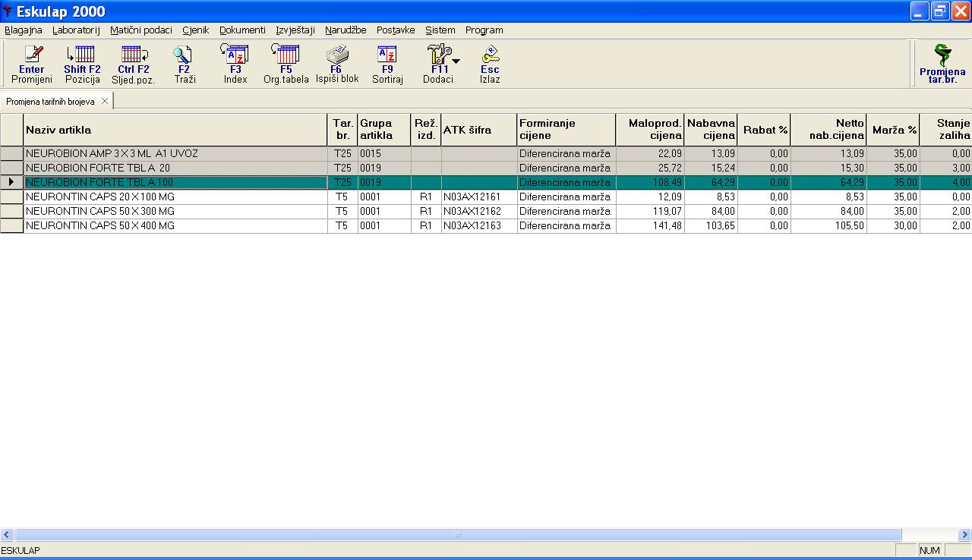Close the Promjena tarifnih brojeva tab

105,101
